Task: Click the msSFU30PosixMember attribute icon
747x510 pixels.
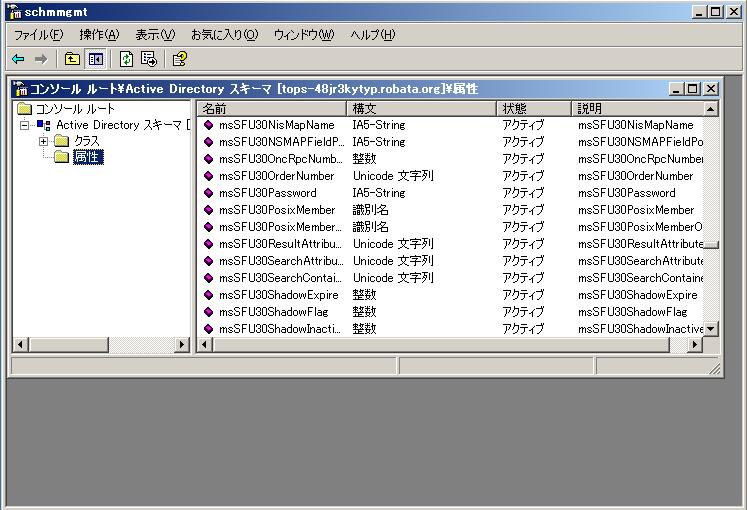Action: 208,210
